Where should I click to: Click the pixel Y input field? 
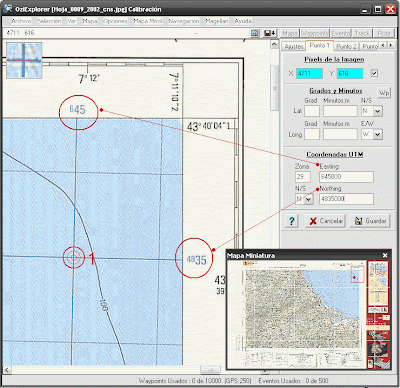pos(350,73)
